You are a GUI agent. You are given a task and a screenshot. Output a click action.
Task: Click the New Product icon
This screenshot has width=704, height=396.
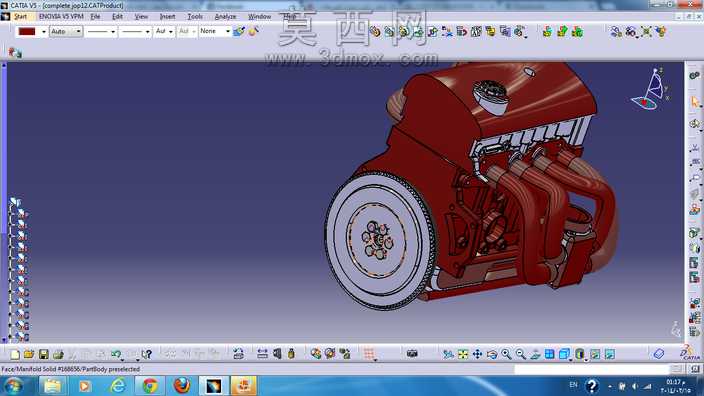click(389, 31)
